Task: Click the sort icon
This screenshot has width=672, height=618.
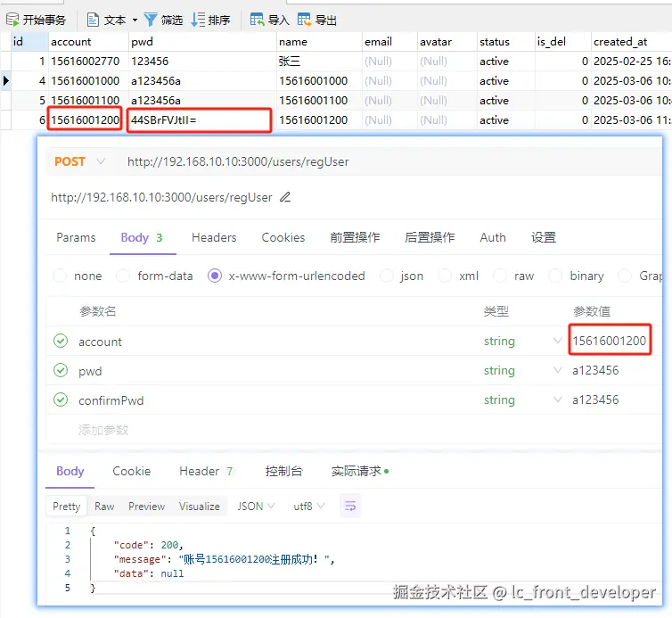Action: [198, 20]
